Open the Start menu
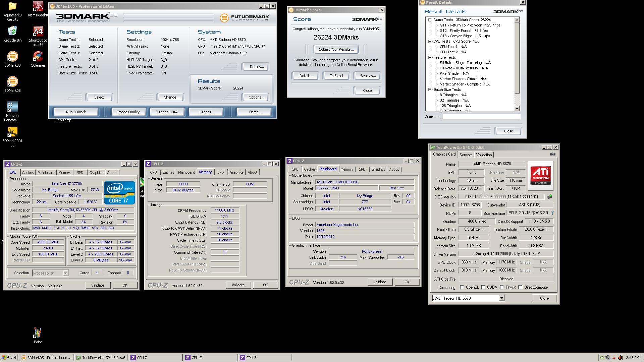The height and width of the screenshot is (362, 644). tap(9, 358)
